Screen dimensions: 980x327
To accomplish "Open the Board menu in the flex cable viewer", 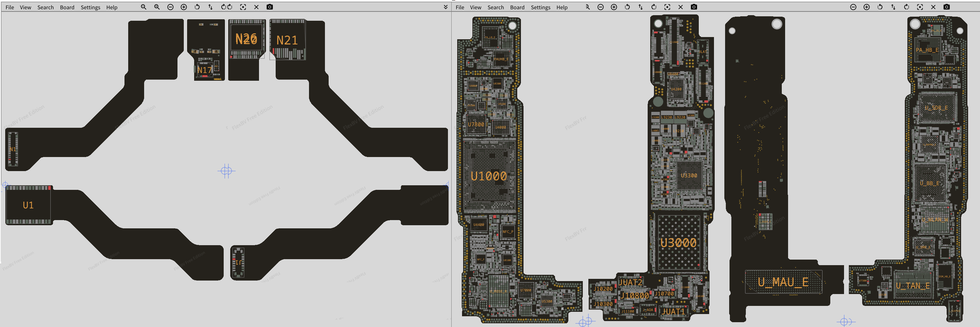I will [x=67, y=7].
